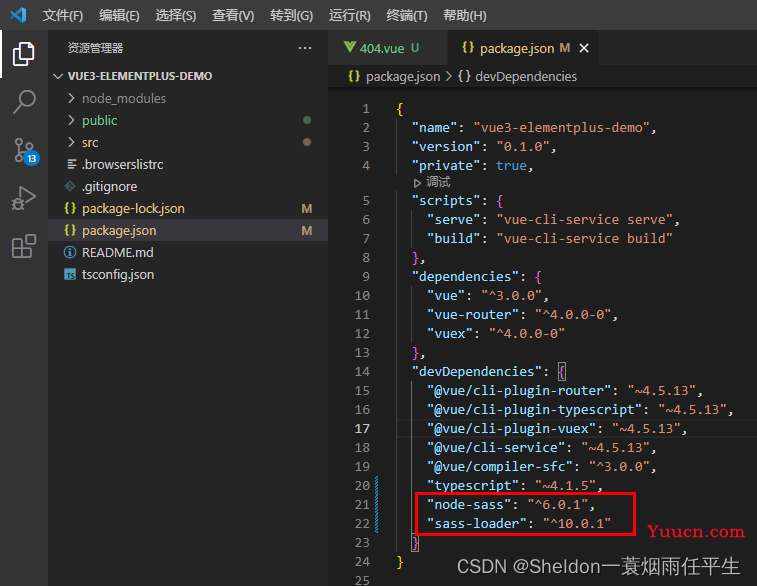Image resolution: width=757 pixels, height=586 pixels.
Task: Click the "scripts" key on line 5
Action: click(x=446, y=200)
